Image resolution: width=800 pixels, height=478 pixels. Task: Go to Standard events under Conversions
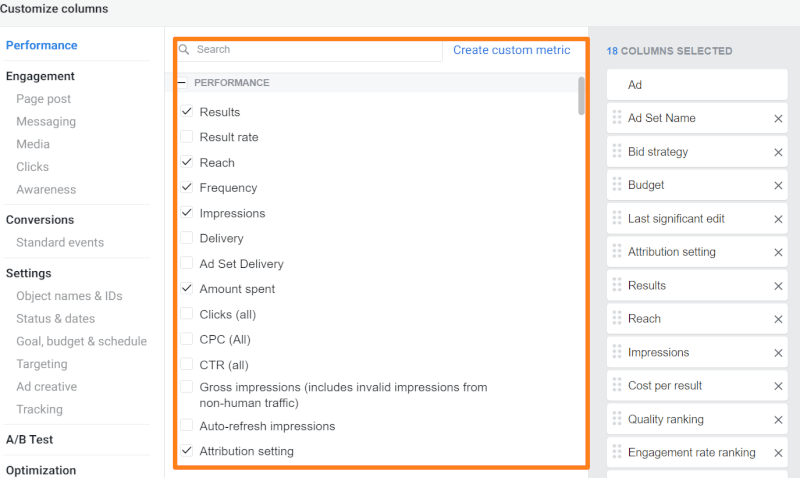pyautogui.click(x=60, y=242)
